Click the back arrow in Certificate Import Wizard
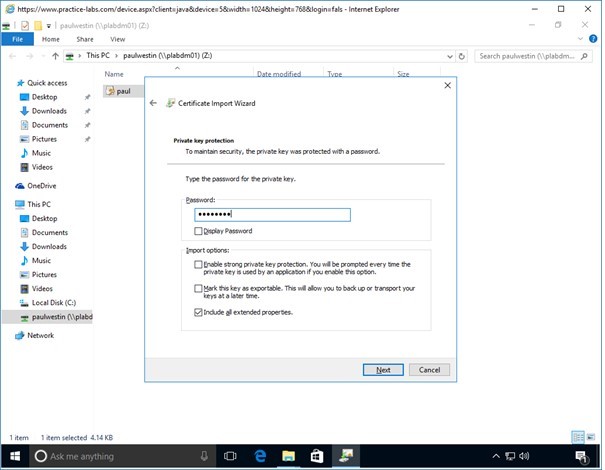Screen dimensions: 605x470 coord(153,103)
